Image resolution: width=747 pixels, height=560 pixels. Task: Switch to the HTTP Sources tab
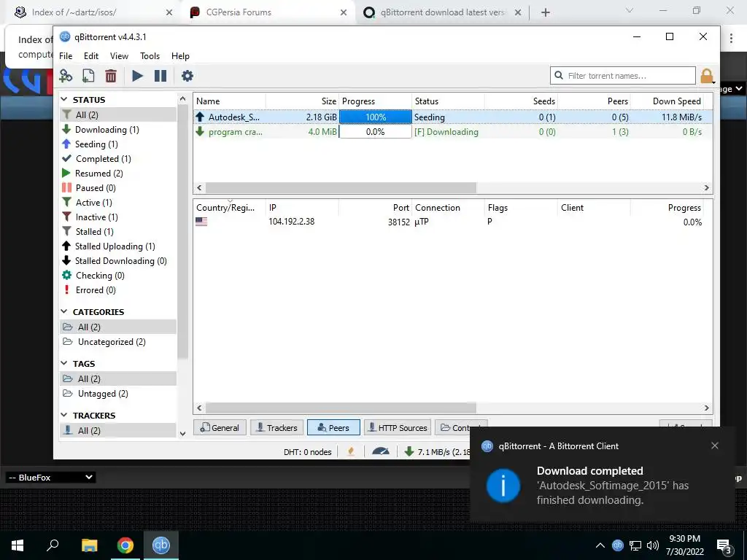click(x=398, y=427)
